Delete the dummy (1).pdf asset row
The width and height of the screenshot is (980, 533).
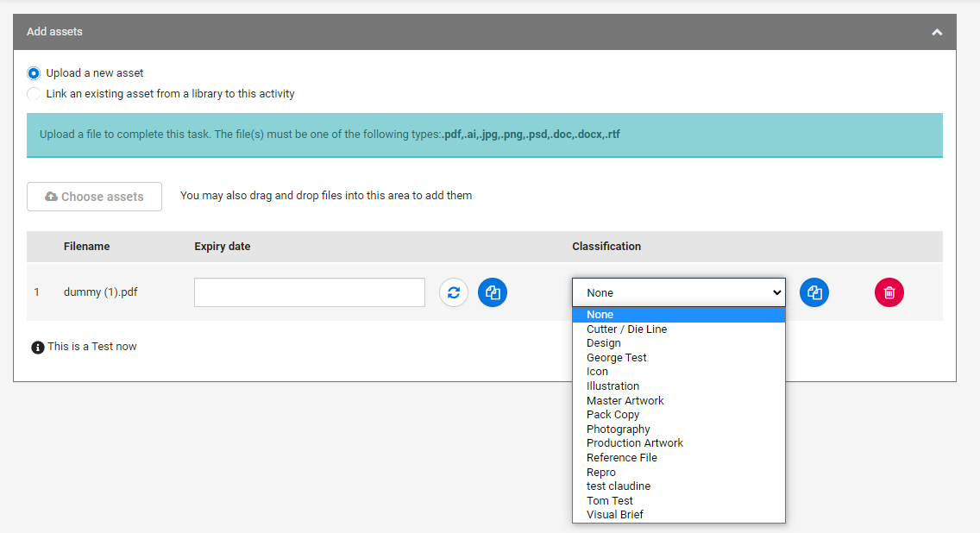point(889,292)
